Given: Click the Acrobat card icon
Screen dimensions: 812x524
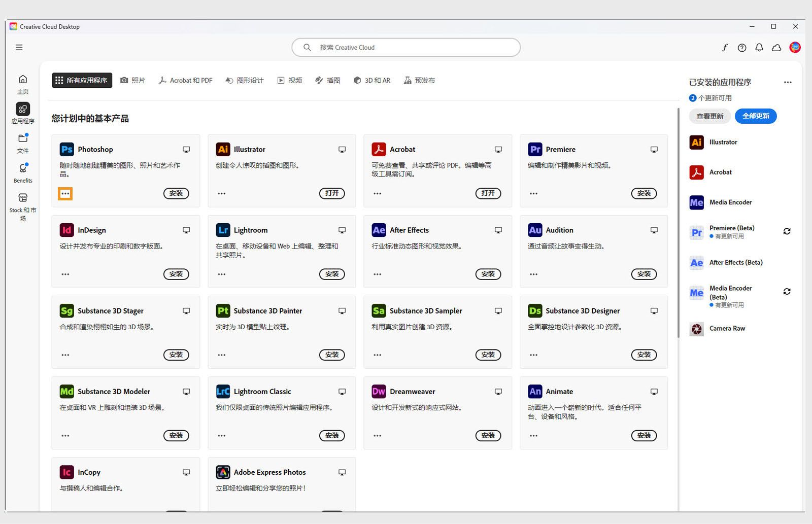Looking at the screenshot, I should point(379,149).
